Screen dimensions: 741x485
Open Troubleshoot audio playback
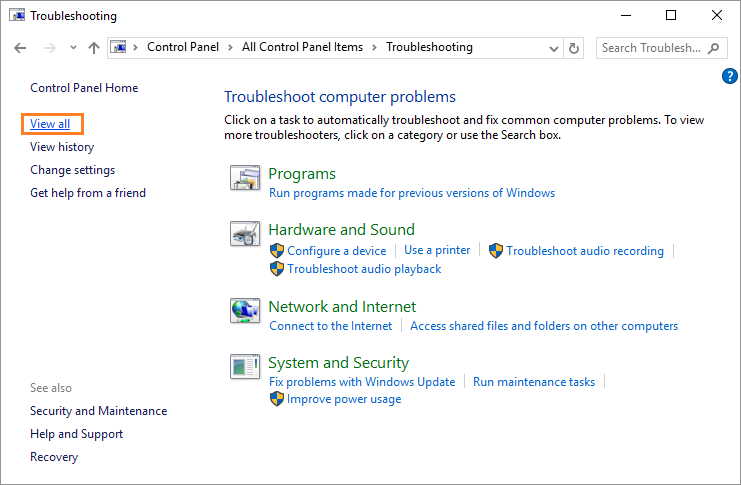click(364, 269)
